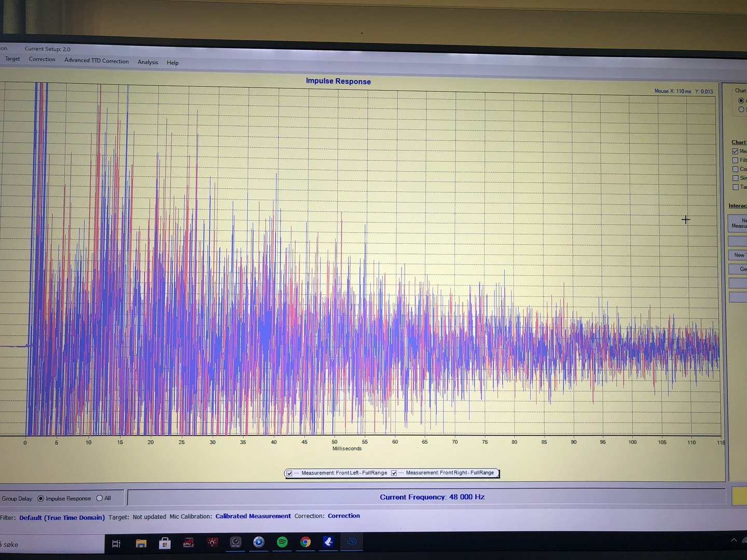Select the All radio button
This screenshot has height=560, width=747.
tap(99, 498)
